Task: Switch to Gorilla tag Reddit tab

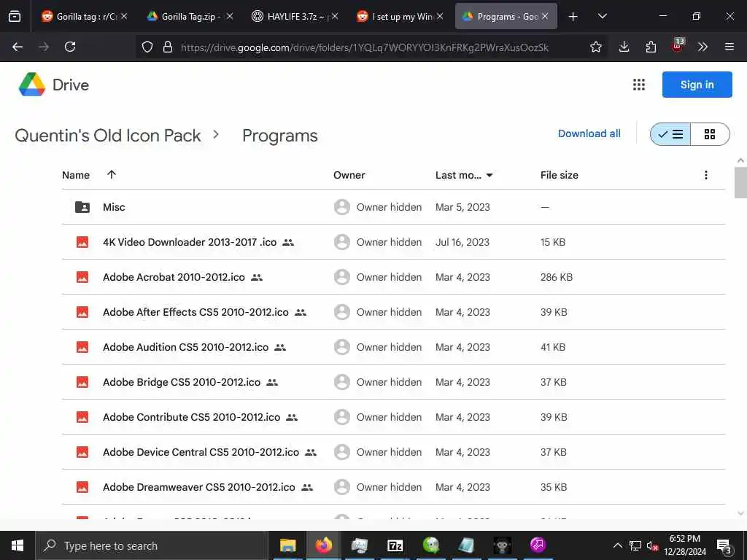Action: (x=85, y=16)
